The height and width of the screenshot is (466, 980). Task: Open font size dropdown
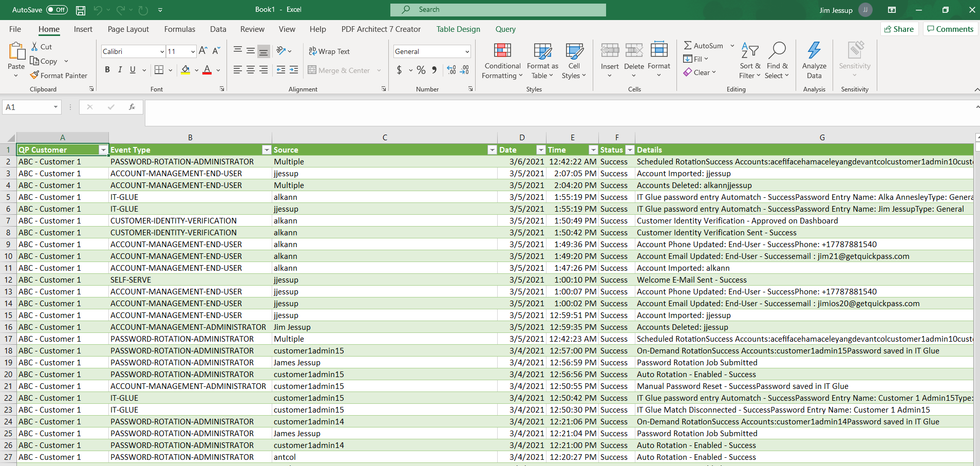pyautogui.click(x=193, y=51)
